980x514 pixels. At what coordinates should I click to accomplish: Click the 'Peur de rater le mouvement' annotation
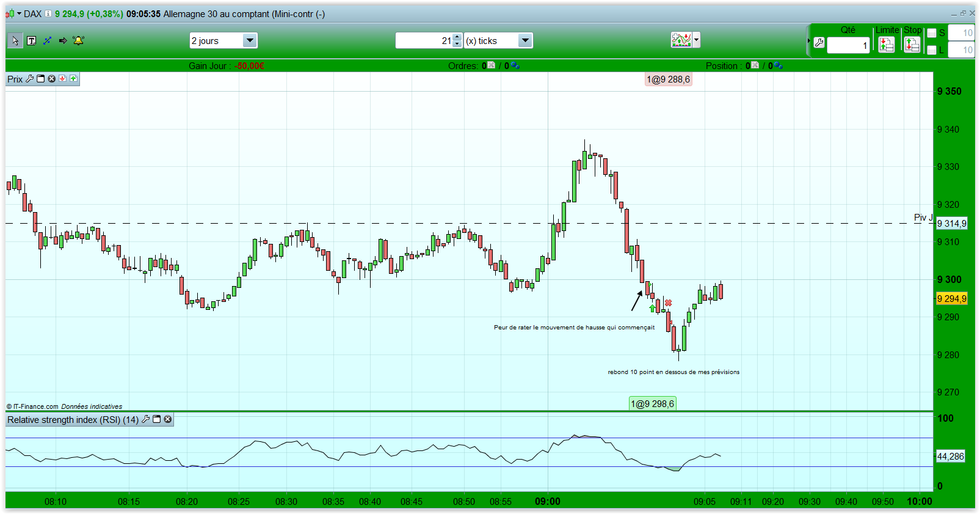pos(574,328)
